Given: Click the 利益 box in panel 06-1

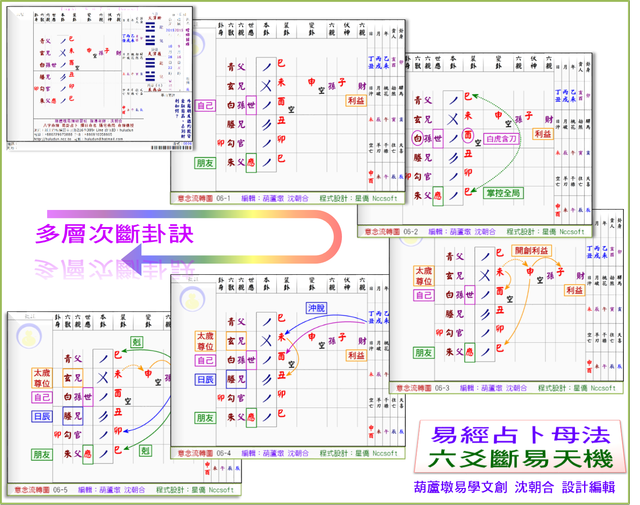Looking at the screenshot, I should click(358, 101).
